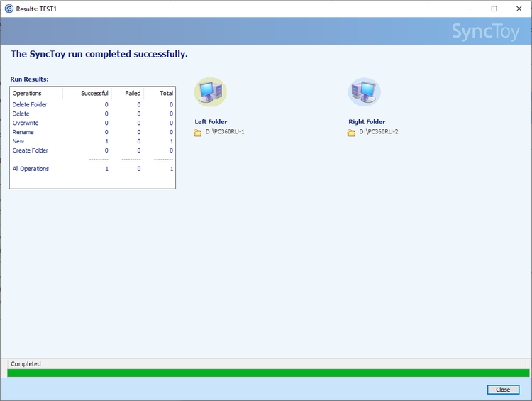Screen dimensions: 532x401
Task: Click the Run Results heading
Action: click(29, 79)
